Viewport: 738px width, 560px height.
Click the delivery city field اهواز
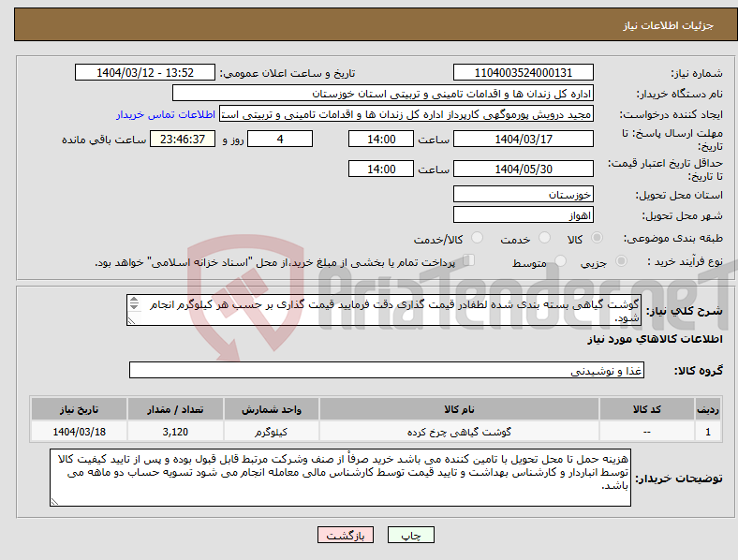523,215
